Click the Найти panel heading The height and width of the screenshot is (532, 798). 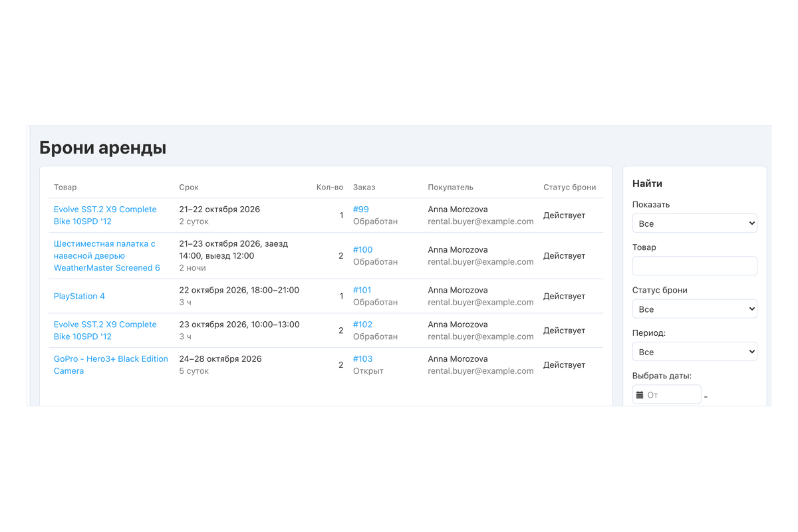tap(647, 184)
